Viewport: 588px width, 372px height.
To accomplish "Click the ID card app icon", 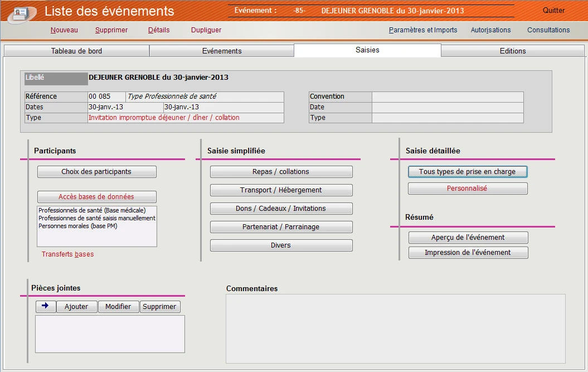I will [21, 13].
